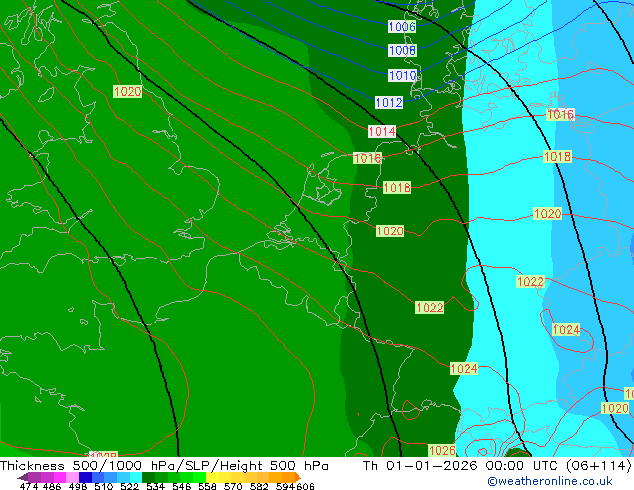Click the 570 legend value
The image size is (634, 490).
pyautogui.click(x=233, y=486)
